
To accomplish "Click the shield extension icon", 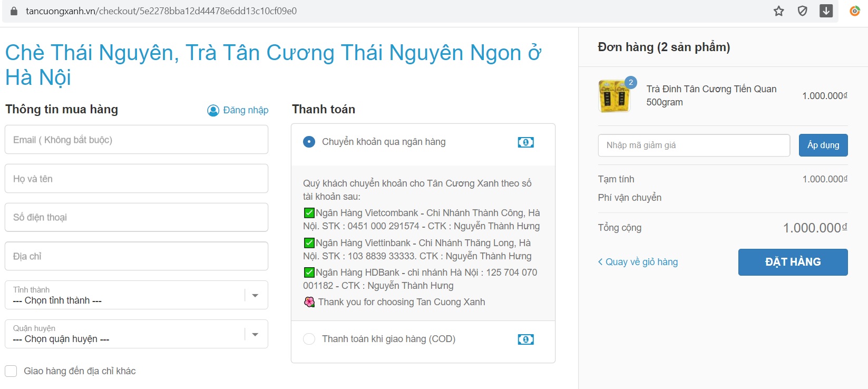I will click(x=802, y=11).
